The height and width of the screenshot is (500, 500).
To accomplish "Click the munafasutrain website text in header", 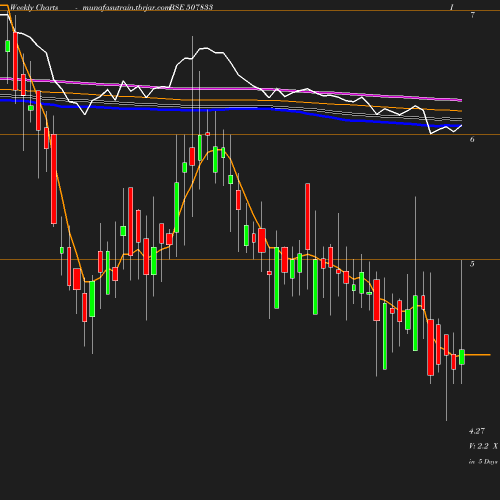I will pos(126,7).
